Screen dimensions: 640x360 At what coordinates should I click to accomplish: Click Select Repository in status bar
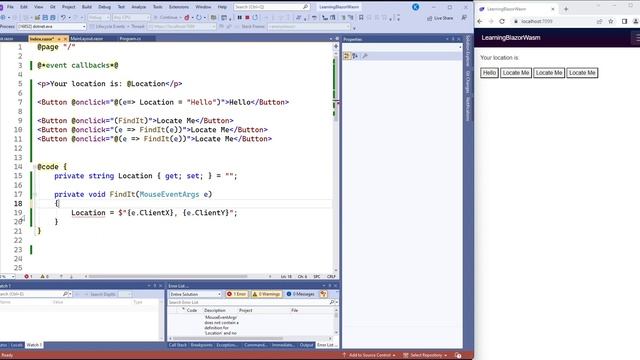425,355
